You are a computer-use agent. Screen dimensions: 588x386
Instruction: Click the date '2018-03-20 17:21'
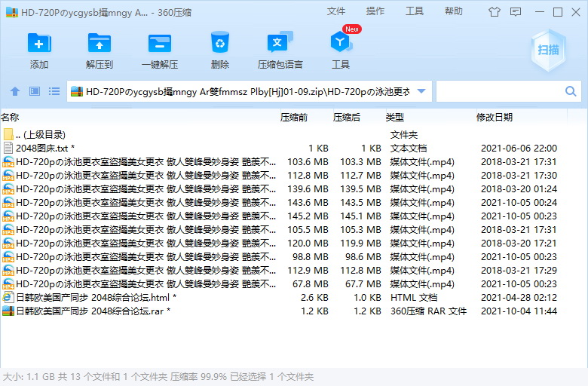pos(519,243)
